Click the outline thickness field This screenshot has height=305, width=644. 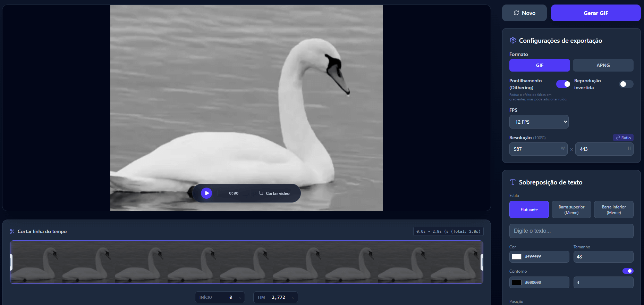point(603,282)
